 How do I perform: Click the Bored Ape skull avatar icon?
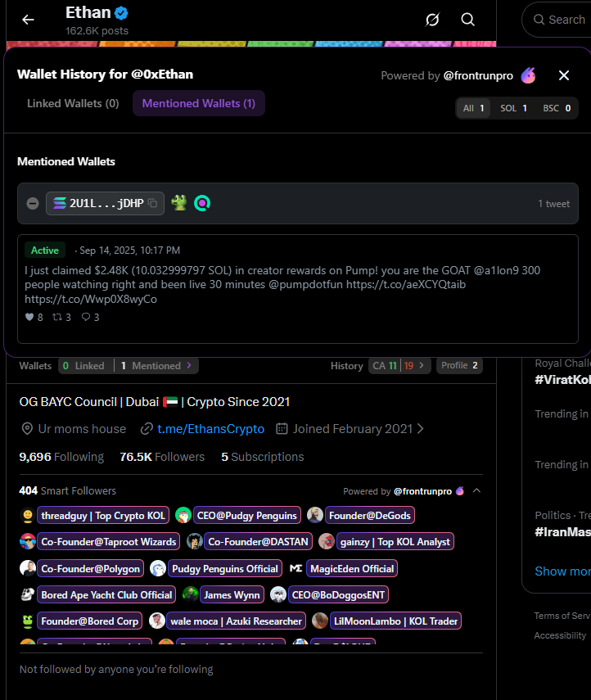[x=28, y=594]
